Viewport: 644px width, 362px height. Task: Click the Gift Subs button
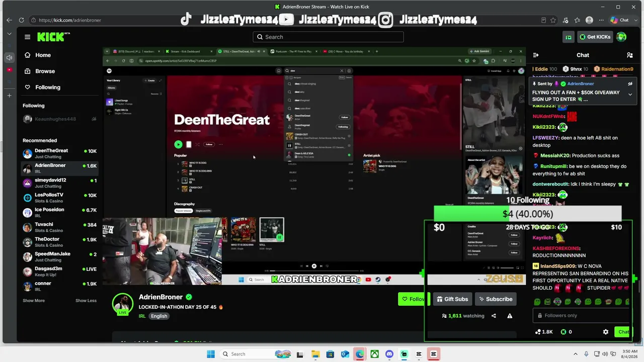coord(452,299)
